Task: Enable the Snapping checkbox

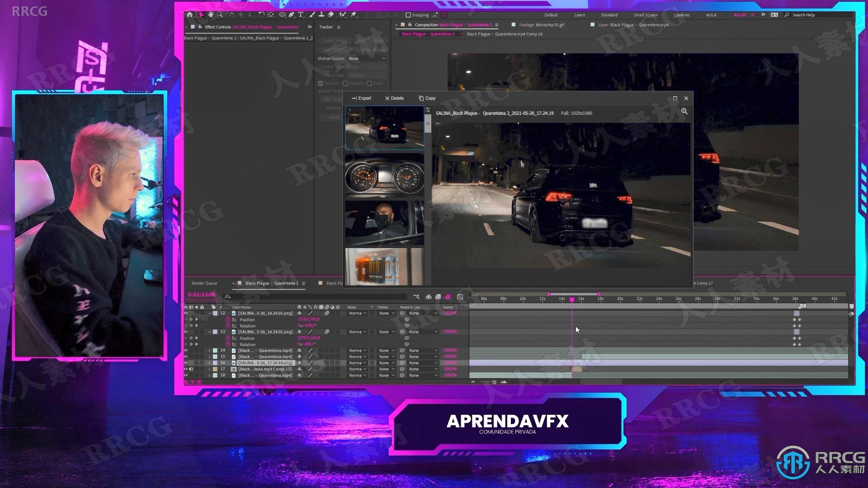Action: tap(408, 15)
